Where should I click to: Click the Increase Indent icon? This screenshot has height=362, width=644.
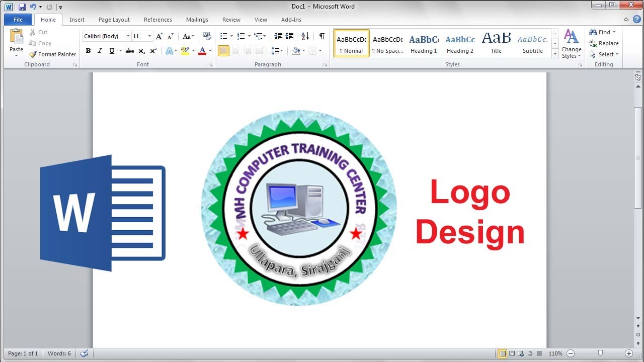tap(290, 36)
